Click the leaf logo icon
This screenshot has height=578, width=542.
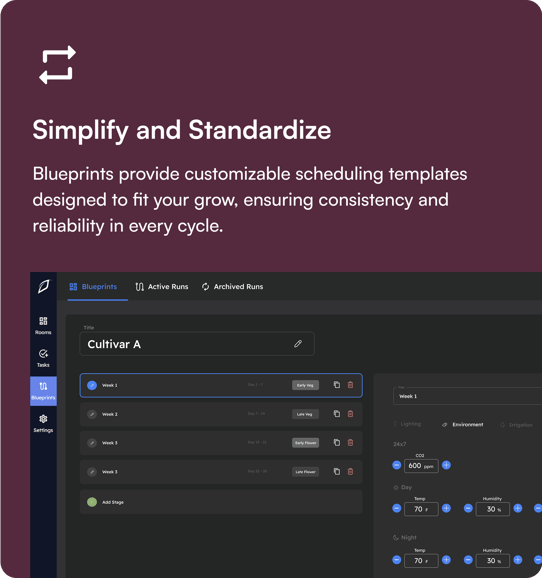[x=44, y=286]
